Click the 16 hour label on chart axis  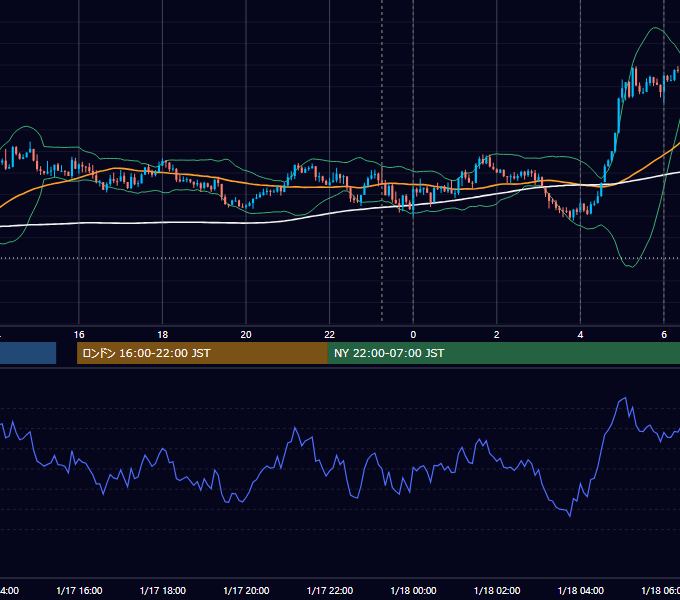click(79, 335)
